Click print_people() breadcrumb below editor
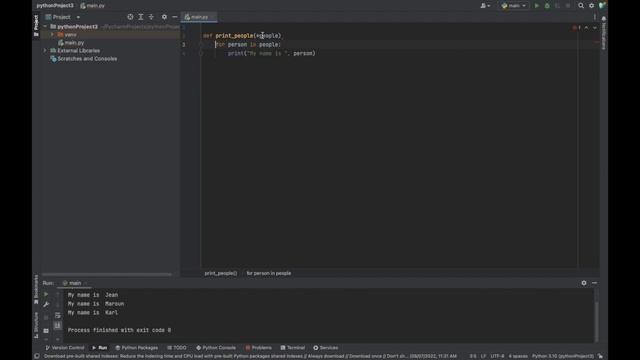 [220, 273]
